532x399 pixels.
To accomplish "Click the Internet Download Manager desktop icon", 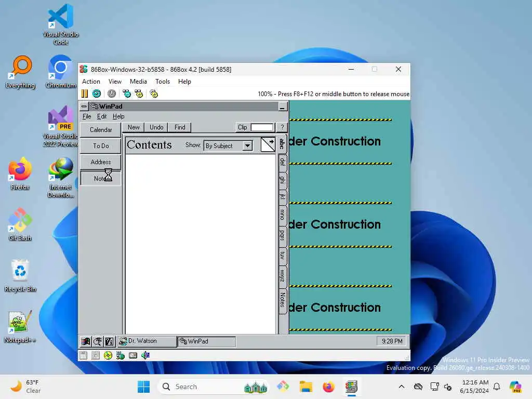I will (x=61, y=178).
